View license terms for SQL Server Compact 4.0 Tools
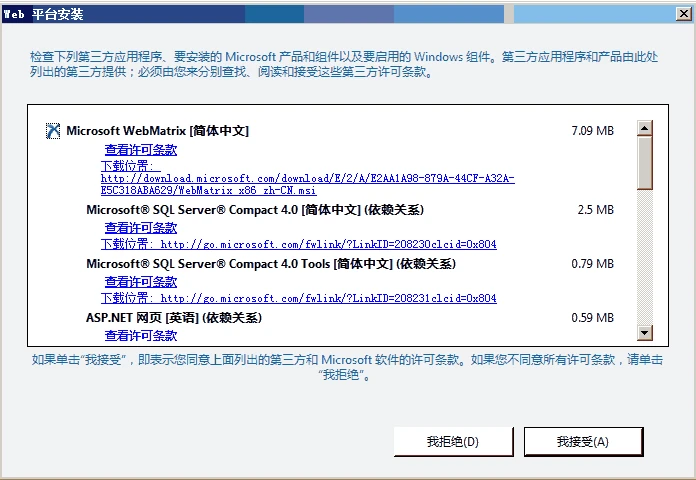696x480 pixels. 141,282
